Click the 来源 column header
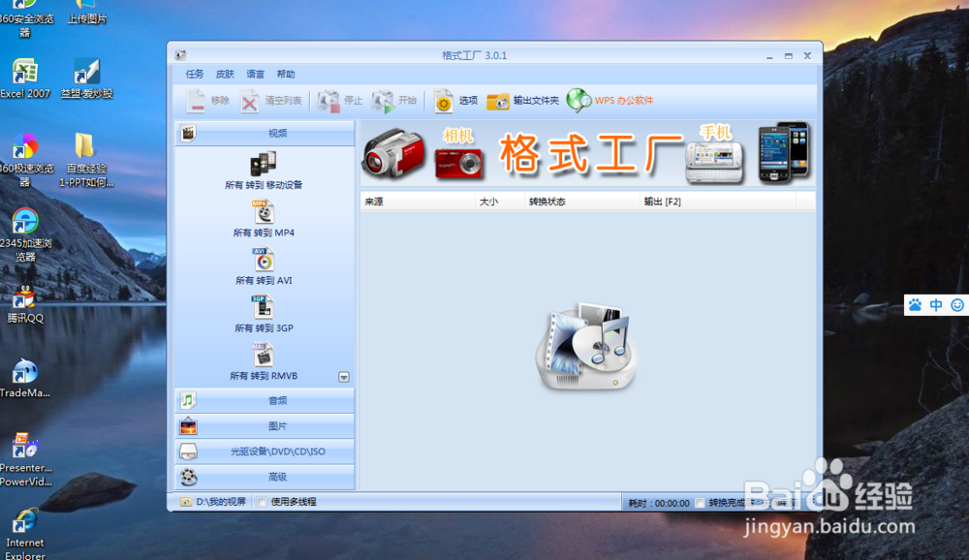This screenshot has width=969, height=560. [x=418, y=202]
